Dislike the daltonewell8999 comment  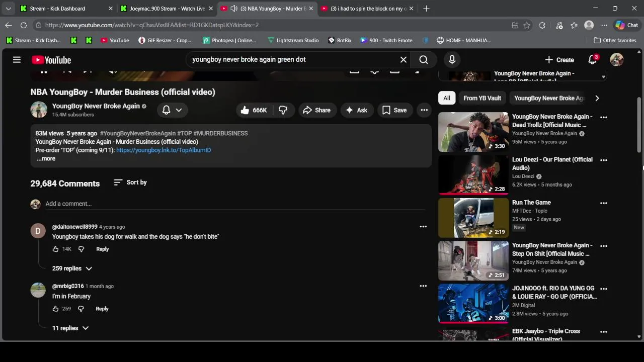tap(81, 249)
